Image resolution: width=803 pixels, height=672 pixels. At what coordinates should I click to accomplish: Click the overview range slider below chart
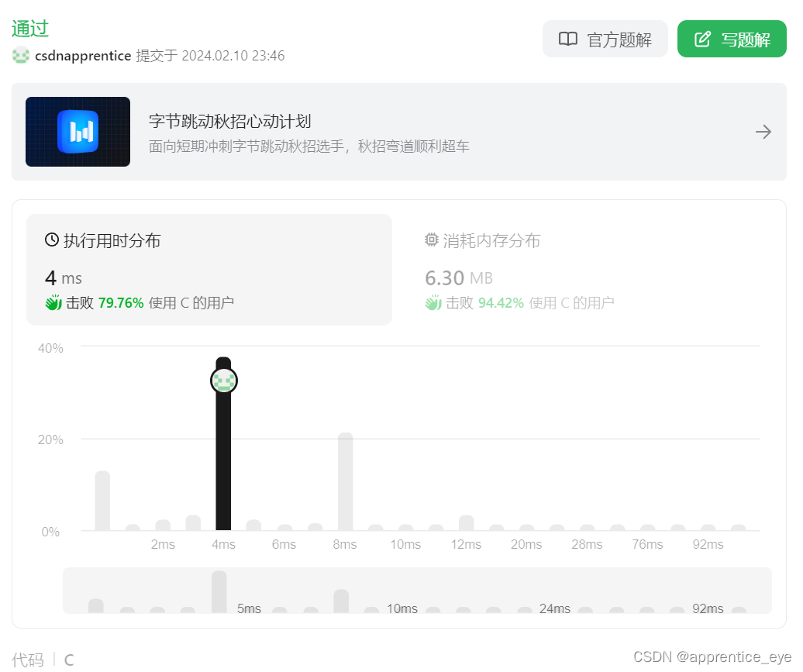point(417,590)
